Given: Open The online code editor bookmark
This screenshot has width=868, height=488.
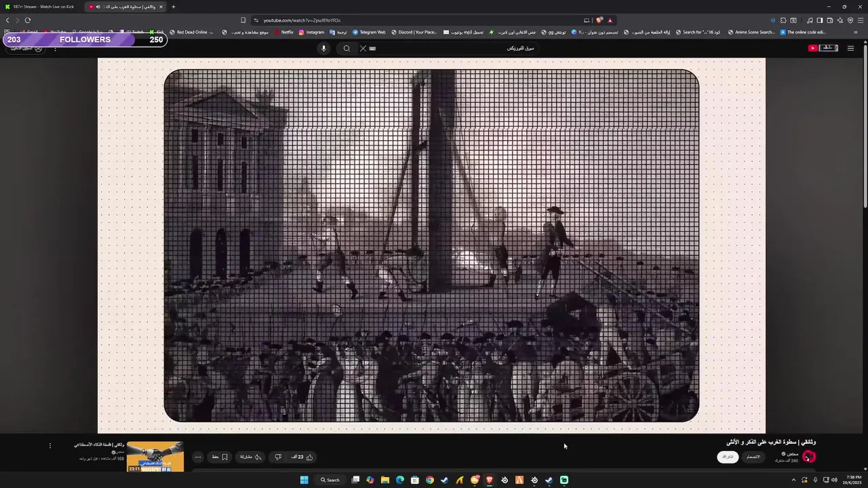Looking at the screenshot, I should pyautogui.click(x=803, y=32).
